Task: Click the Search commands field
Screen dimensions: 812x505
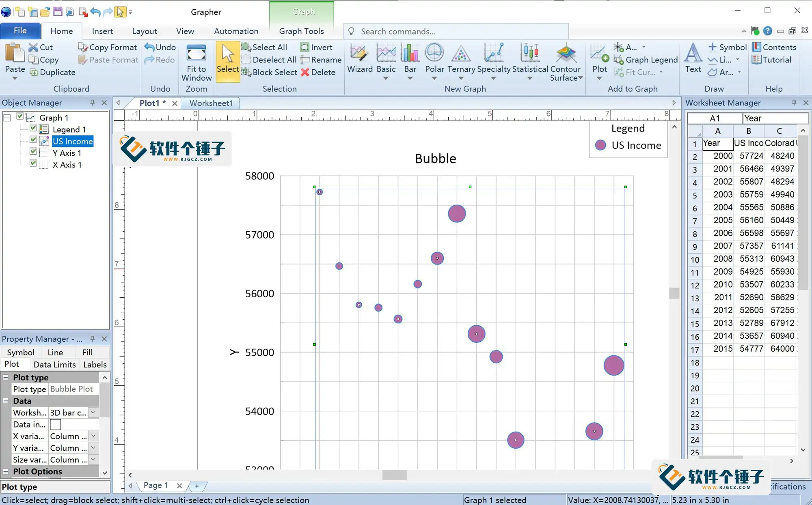Action: click(x=456, y=31)
